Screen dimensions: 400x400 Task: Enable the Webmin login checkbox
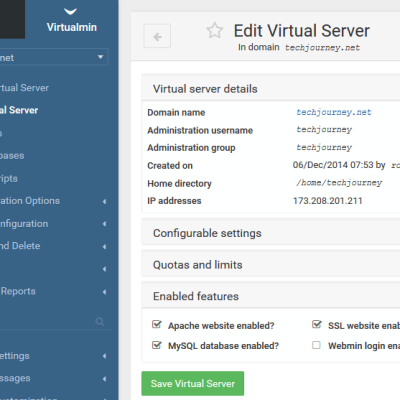coord(316,345)
